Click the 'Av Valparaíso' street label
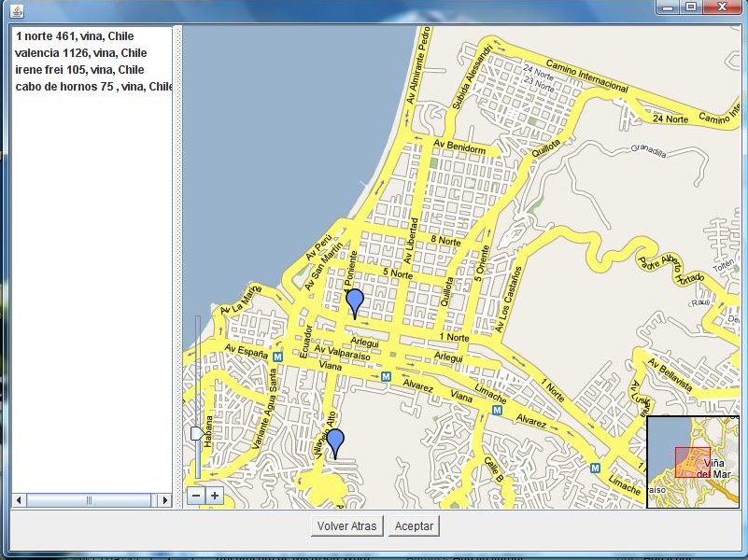This screenshot has height=560, width=748. coord(342,353)
